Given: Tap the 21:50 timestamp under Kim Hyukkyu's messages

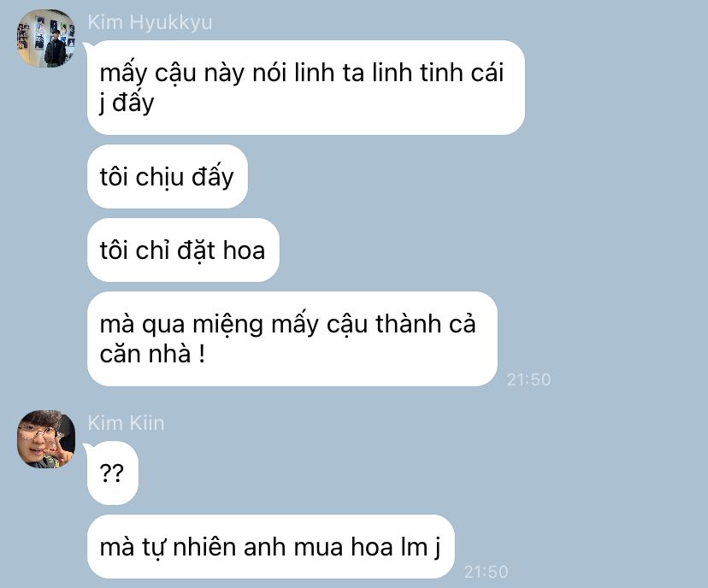Looking at the screenshot, I should point(528,379).
